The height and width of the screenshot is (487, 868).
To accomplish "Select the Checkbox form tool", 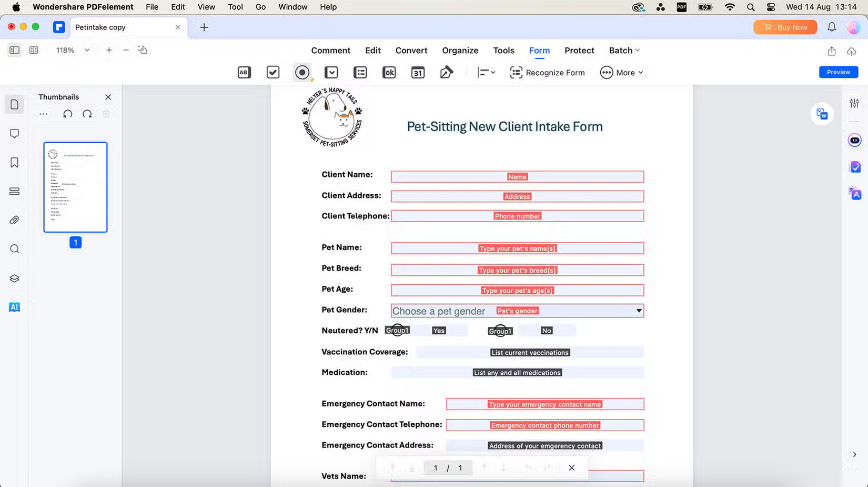I will click(x=272, y=72).
